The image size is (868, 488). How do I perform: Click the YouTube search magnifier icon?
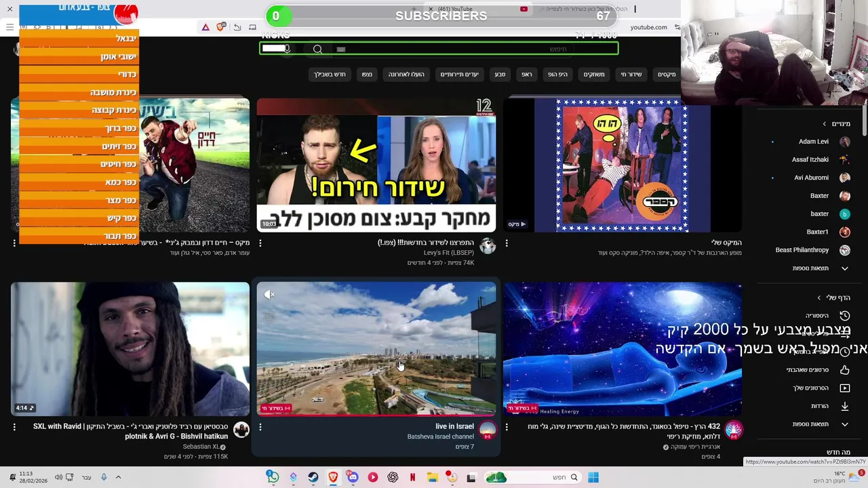coord(317,49)
